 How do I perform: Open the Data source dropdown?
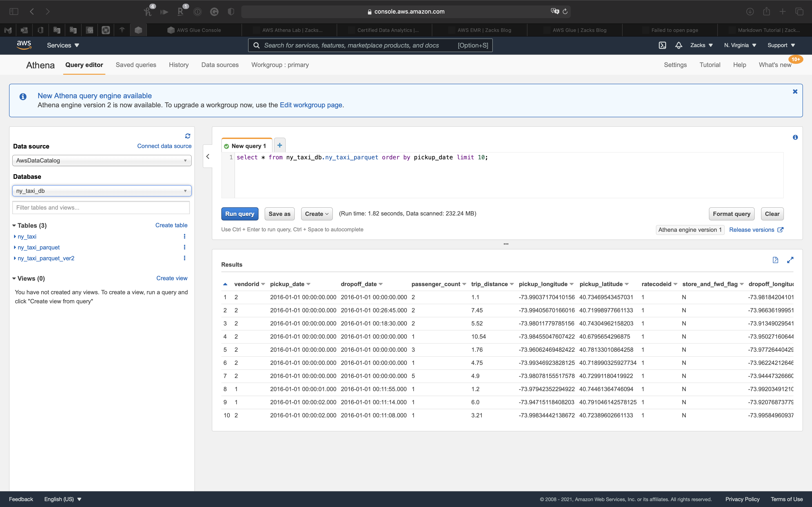[x=102, y=160]
